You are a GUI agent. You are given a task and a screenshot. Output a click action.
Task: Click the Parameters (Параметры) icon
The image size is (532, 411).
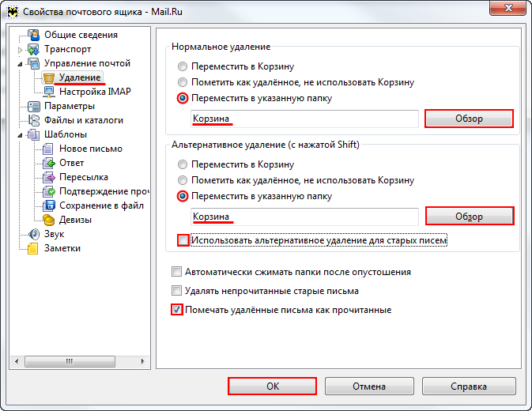pos(33,106)
